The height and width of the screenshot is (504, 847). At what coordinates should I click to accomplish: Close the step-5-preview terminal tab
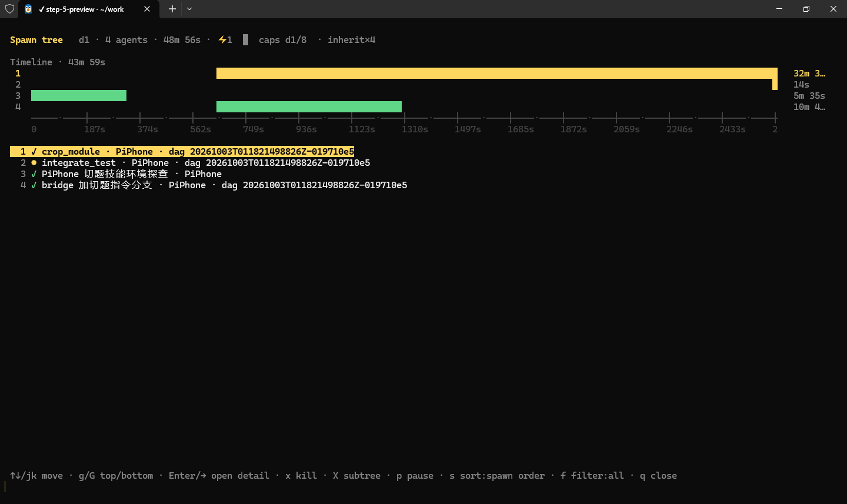pyautogui.click(x=147, y=9)
